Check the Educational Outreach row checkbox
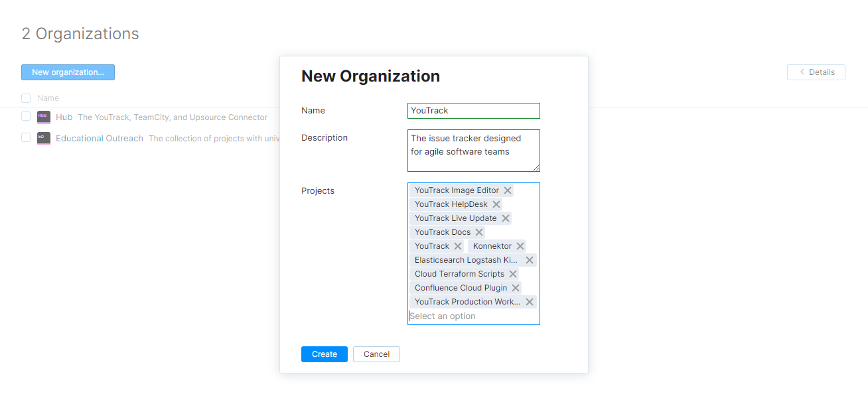 pyautogui.click(x=25, y=138)
